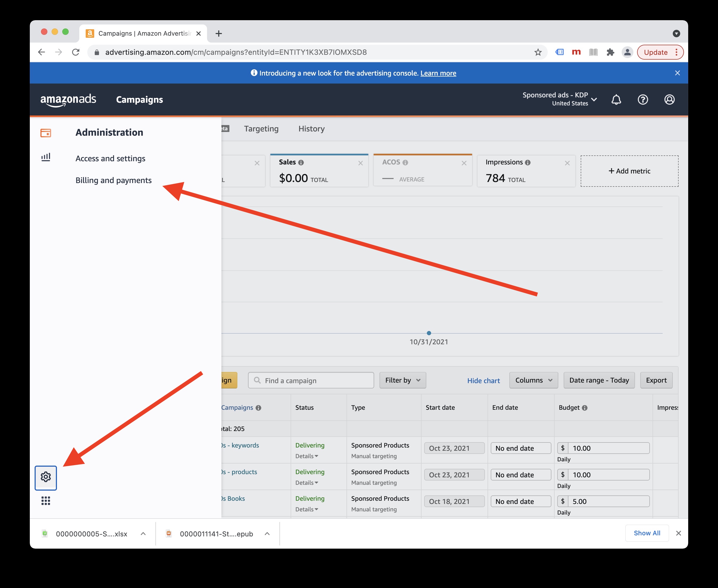Open Billing and payments
Viewport: 718px width, 588px height.
pyautogui.click(x=114, y=180)
